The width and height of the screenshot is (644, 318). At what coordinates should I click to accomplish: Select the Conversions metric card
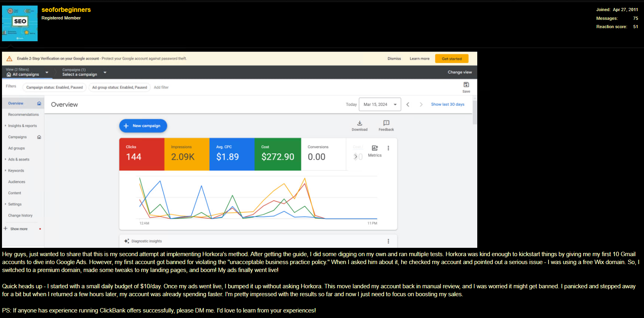pos(324,154)
